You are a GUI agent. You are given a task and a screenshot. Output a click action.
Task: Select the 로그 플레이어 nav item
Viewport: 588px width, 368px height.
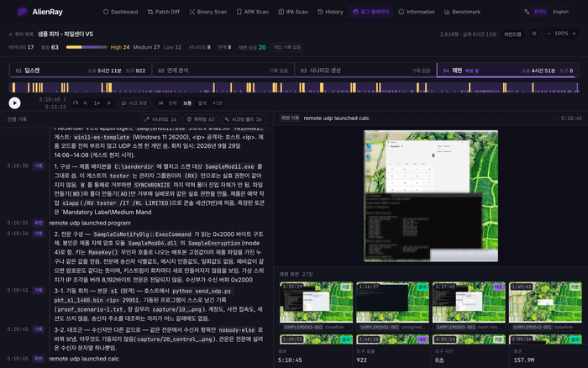(x=371, y=12)
